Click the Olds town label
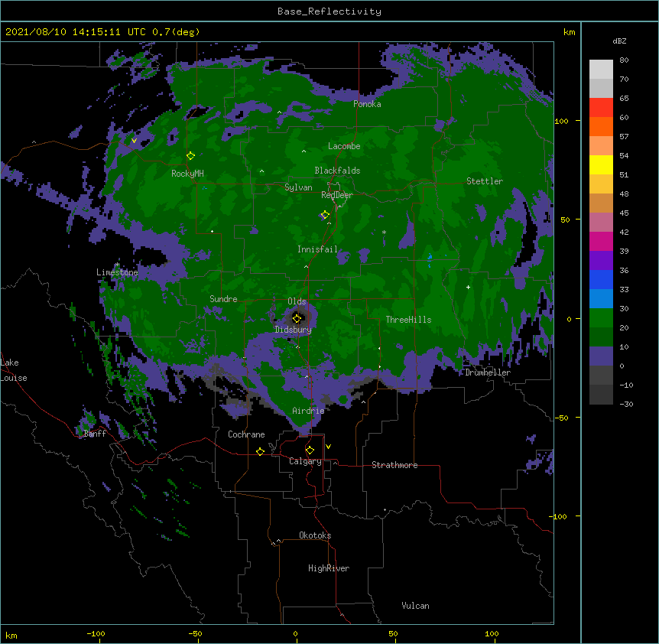 click(297, 301)
